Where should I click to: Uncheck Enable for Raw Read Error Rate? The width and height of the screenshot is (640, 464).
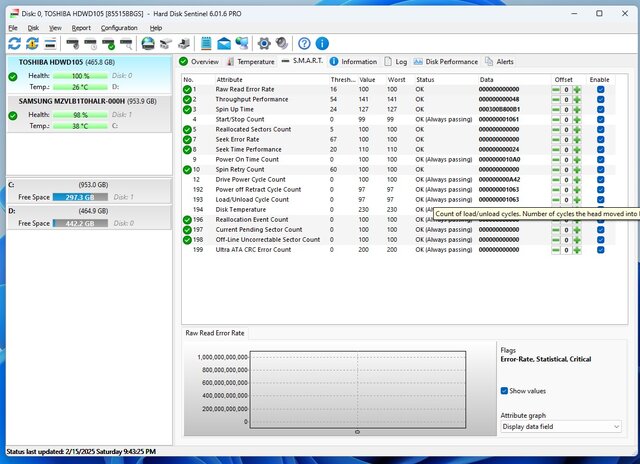coord(600,89)
